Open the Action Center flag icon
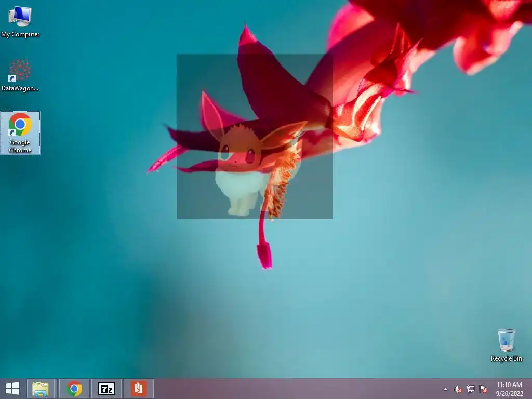 pyautogui.click(x=483, y=389)
